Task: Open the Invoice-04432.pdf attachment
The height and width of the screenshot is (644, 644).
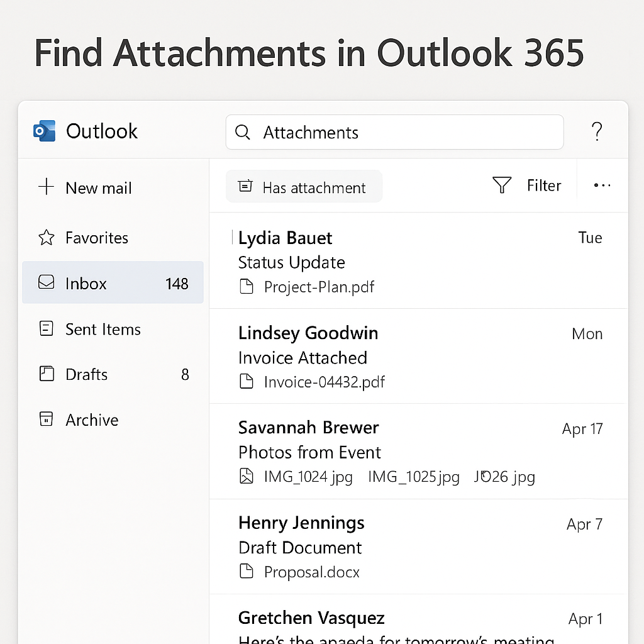Action: click(325, 382)
